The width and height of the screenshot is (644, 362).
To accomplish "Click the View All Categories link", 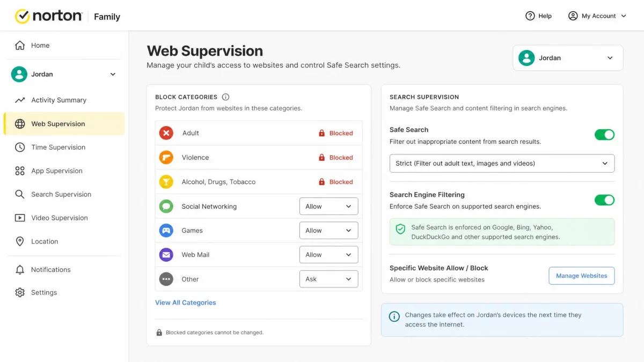I will pos(185,302).
